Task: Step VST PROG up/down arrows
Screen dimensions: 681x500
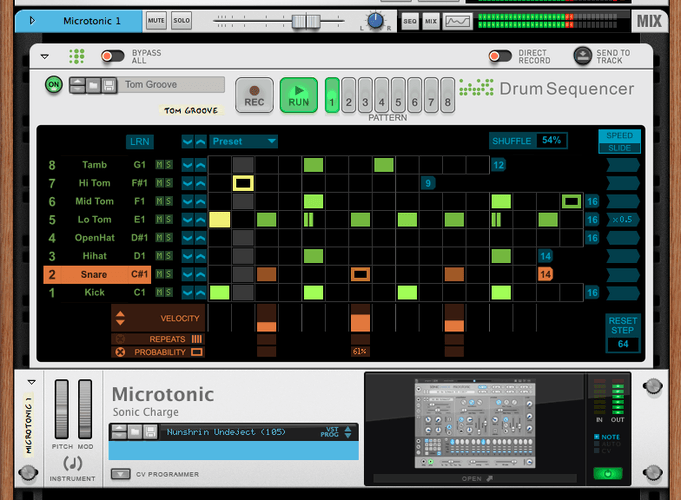Action: coord(348,432)
